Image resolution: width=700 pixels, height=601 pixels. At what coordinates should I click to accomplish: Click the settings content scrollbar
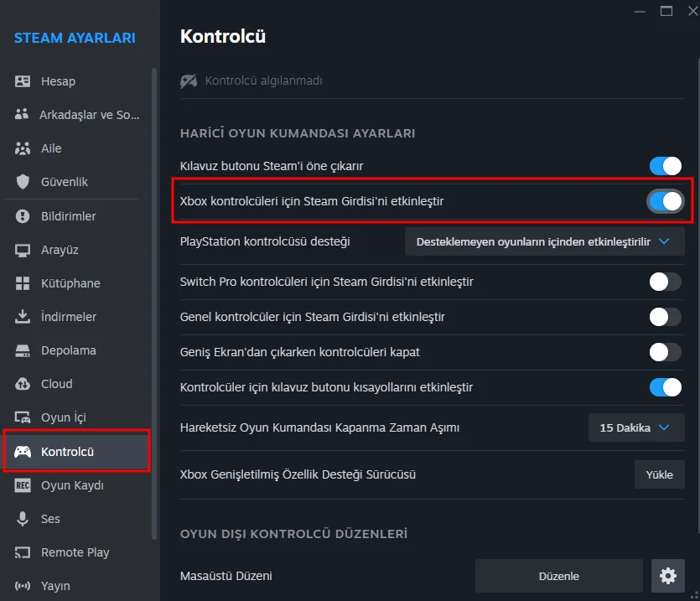coord(697,295)
